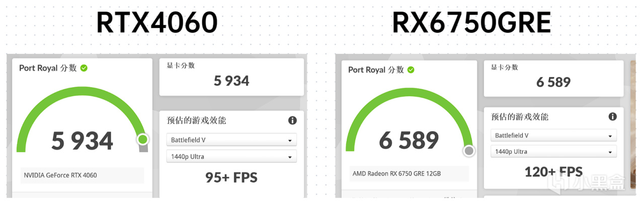Click the large 6 589 gauge score
The width and height of the screenshot is (644, 201).
409,140
